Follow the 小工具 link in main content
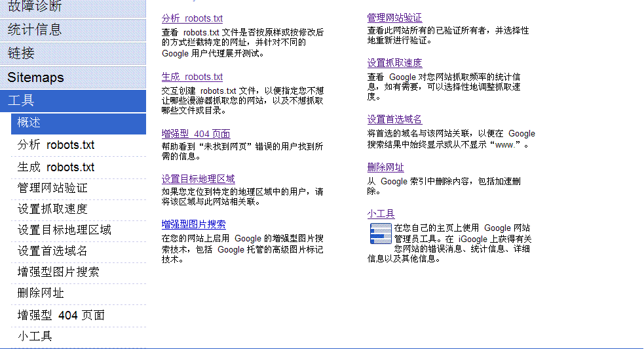 pos(381,214)
